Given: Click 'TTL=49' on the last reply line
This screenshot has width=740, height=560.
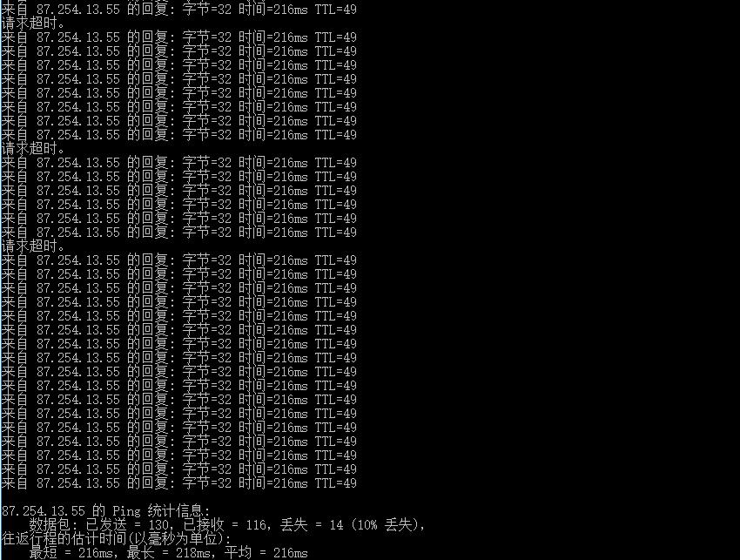Looking at the screenshot, I should 336,483.
